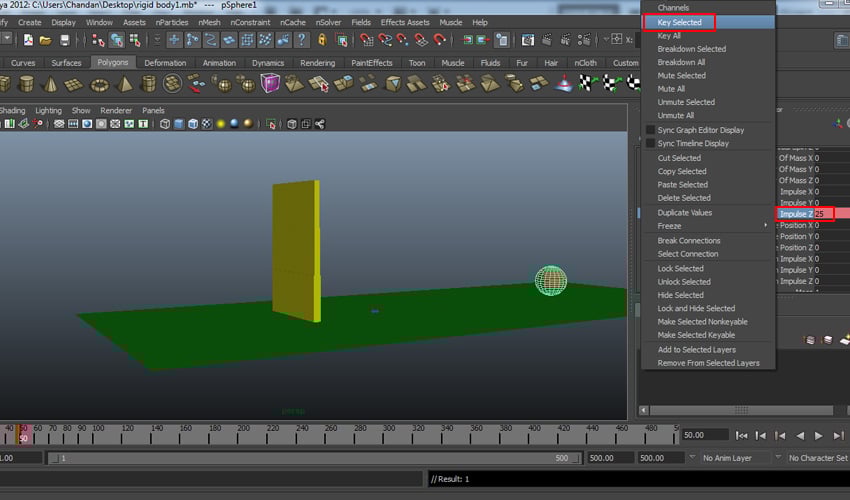Switch to the Dynamics shelf tab
This screenshot has width=850, height=500.
coord(268,63)
